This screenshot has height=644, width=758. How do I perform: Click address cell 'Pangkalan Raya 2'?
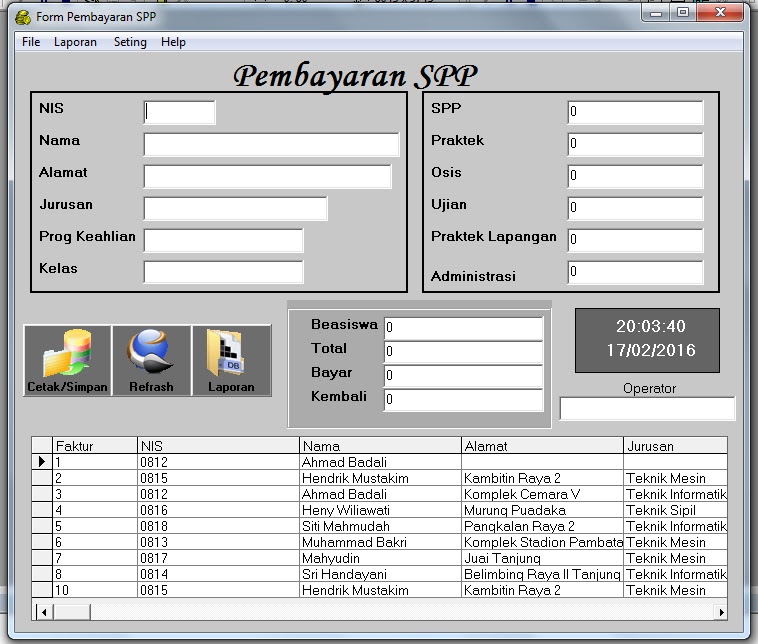542,526
